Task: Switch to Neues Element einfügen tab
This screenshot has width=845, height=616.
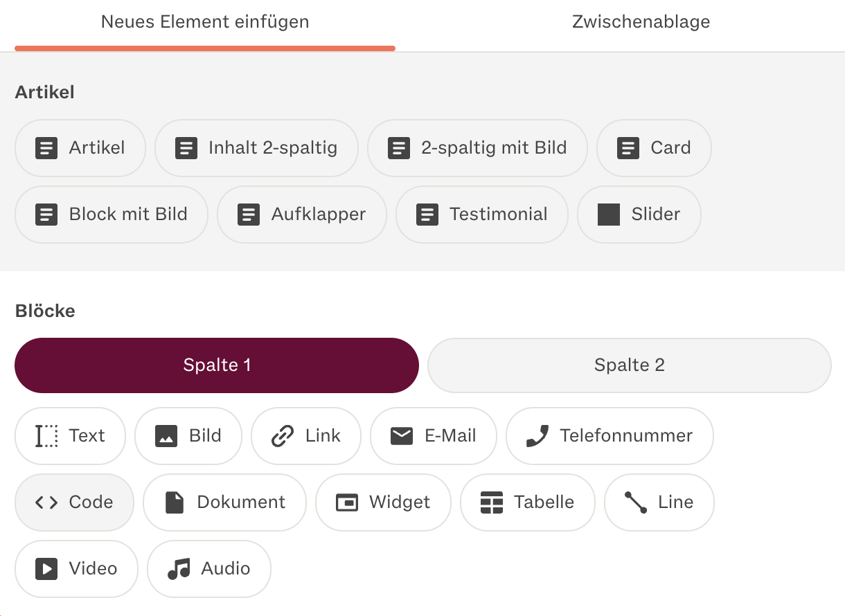Action: 205,22
